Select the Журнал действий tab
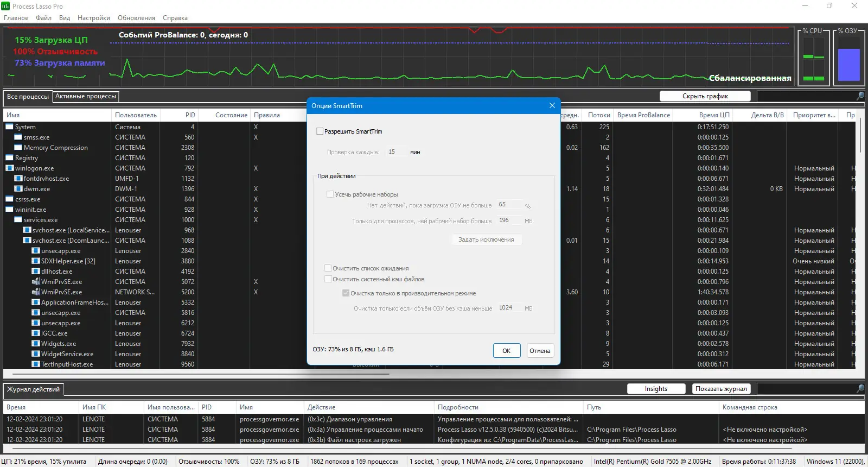The image size is (868, 467). [x=33, y=389]
